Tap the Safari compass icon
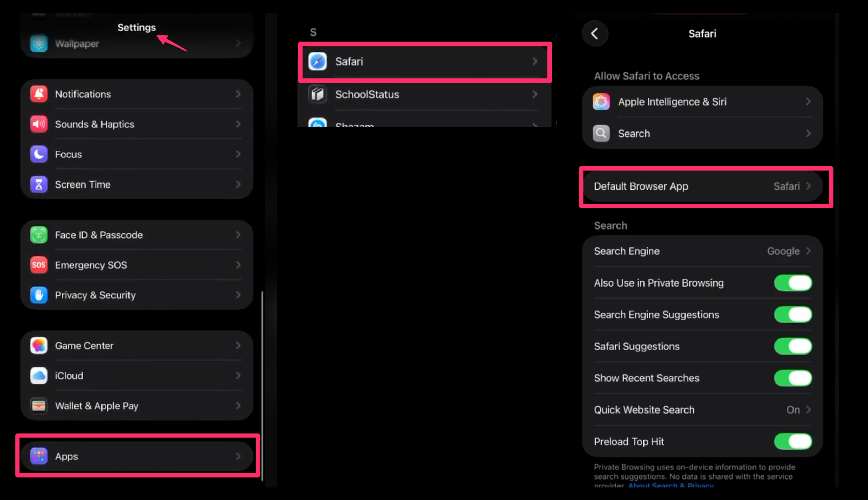This screenshot has width=868, height=500. click(x=317, y=61)
